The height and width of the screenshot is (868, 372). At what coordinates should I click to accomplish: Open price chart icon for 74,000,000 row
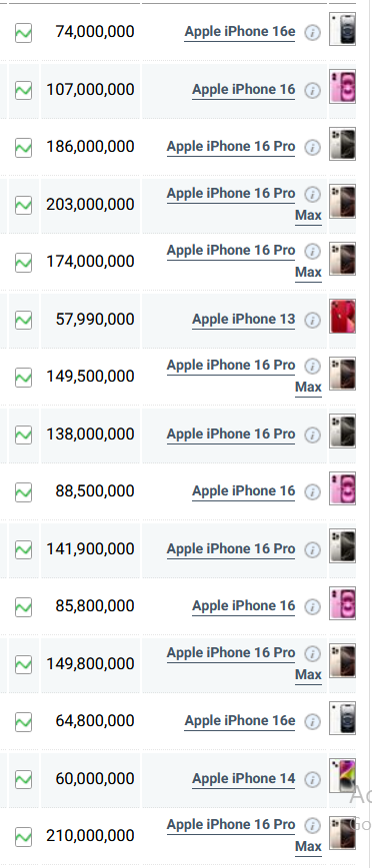(x=23, y=33)
